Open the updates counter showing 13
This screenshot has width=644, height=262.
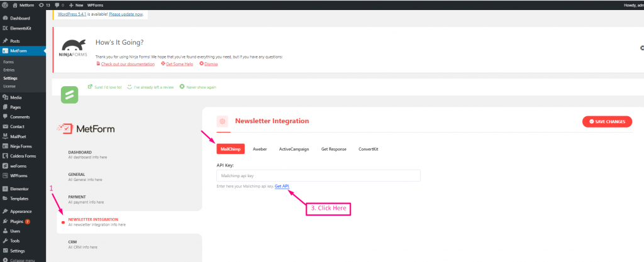click(45, 5)
